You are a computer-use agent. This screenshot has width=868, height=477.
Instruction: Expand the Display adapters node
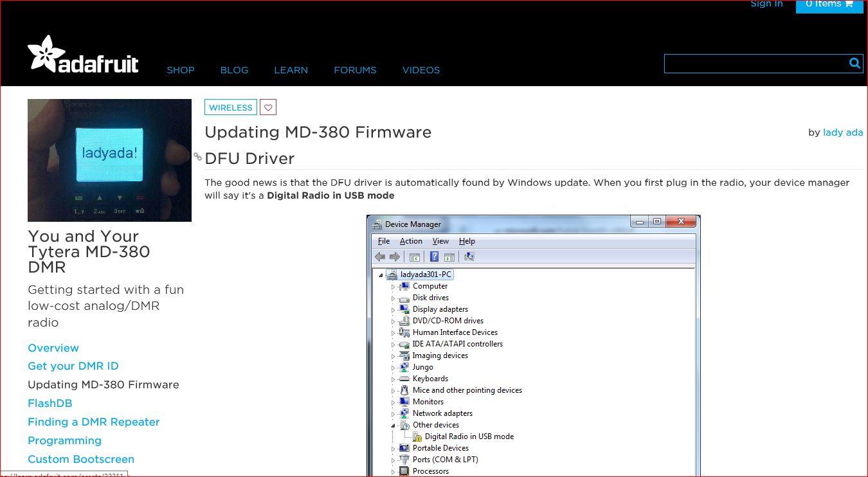pyautogui.click(x=393, y=310)
